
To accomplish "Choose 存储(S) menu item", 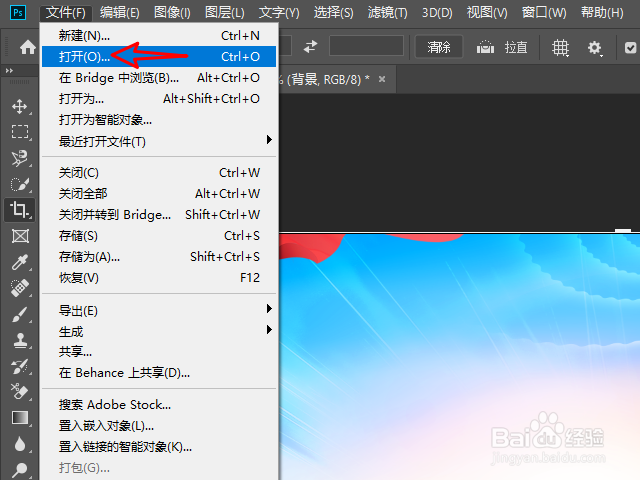I will click(x=159, y=236).
